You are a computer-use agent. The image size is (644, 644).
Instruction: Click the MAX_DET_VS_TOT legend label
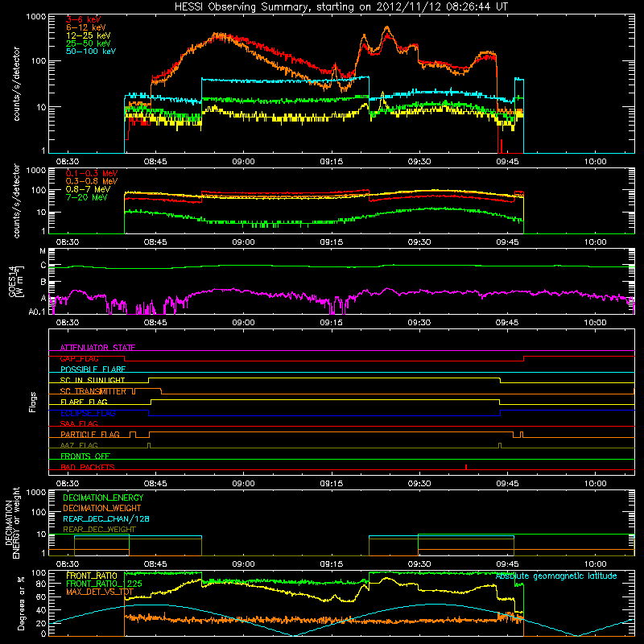pyautogui.click(x=100, y=592)
